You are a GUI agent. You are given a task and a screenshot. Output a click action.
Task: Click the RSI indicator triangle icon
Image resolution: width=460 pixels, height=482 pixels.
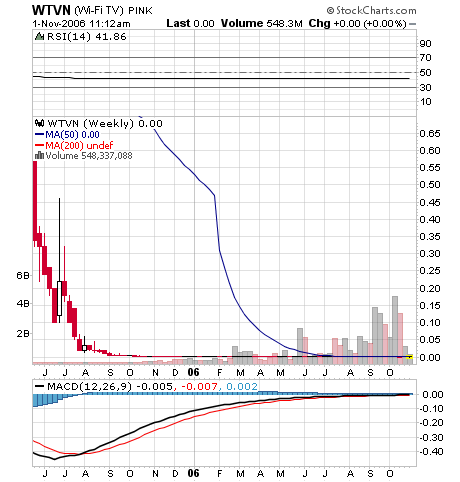coord(40,36)
